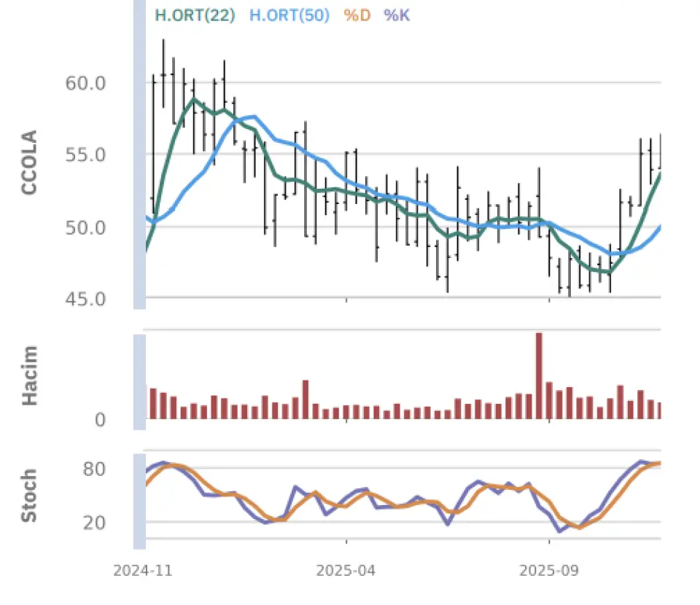Click the %K legend label
This screenshot has height=605, width=700.
click(x=396, y=15)
